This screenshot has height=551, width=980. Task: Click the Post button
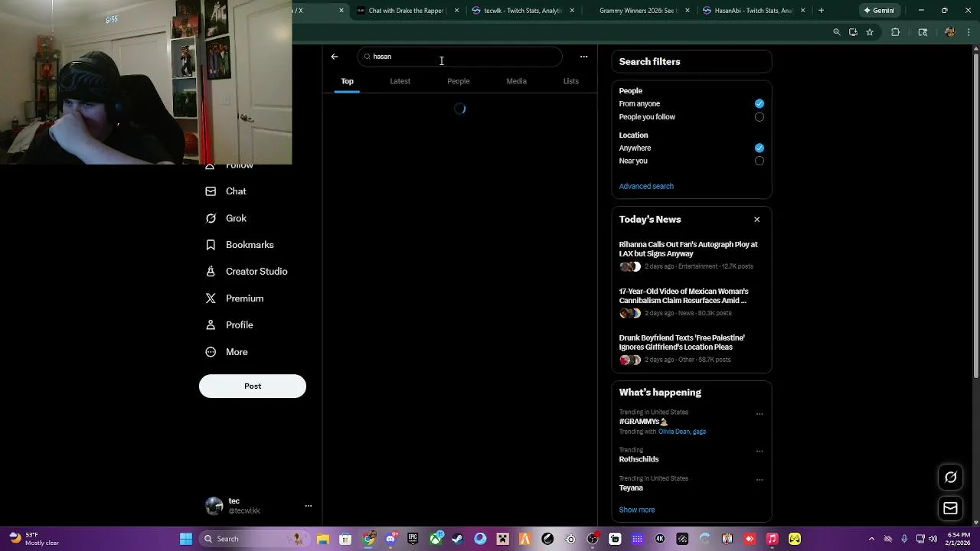pos(253,386)
